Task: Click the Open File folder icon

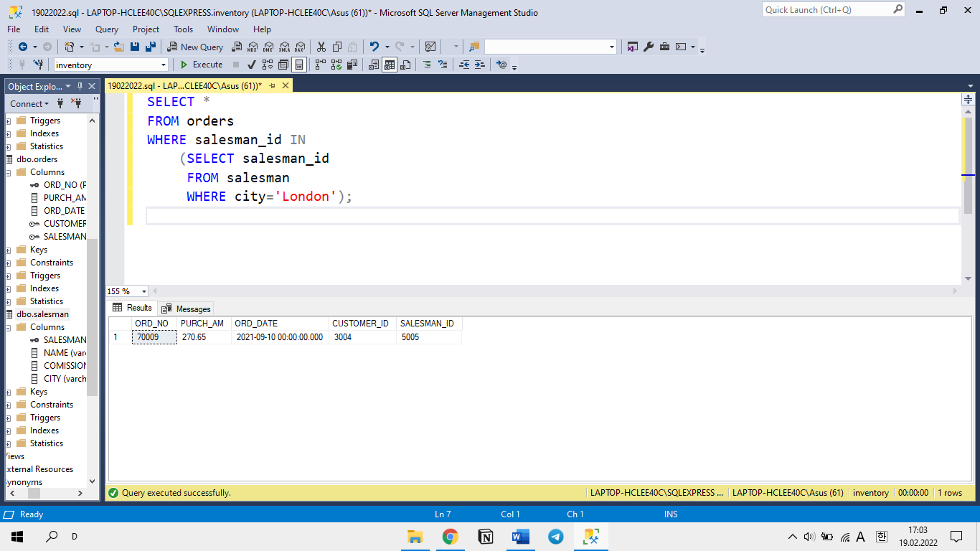Action: coord(118,47)
